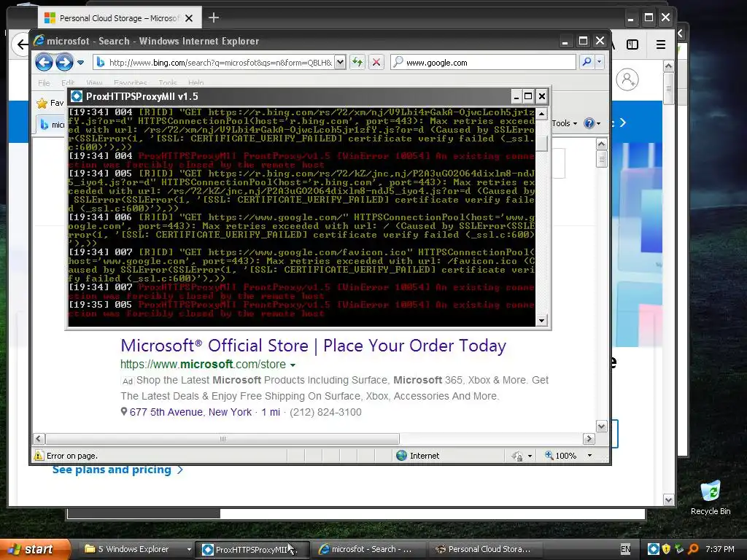Image resolution: width=747 pixels, height=560 pixels.
Task: Click Internet Explorer Forward arrow button
Action: (64, 62)
